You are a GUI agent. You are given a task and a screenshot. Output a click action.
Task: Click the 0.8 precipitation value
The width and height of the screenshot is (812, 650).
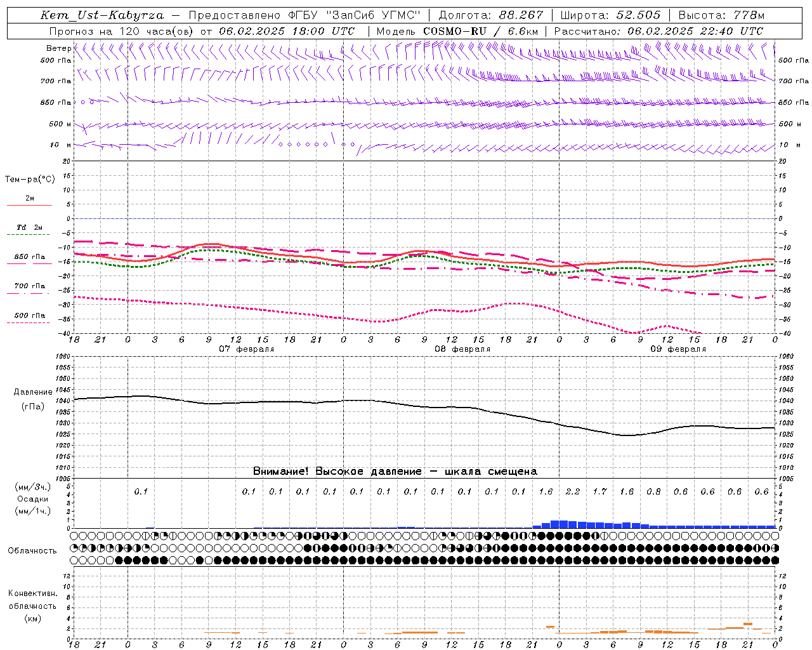[654, 491]
